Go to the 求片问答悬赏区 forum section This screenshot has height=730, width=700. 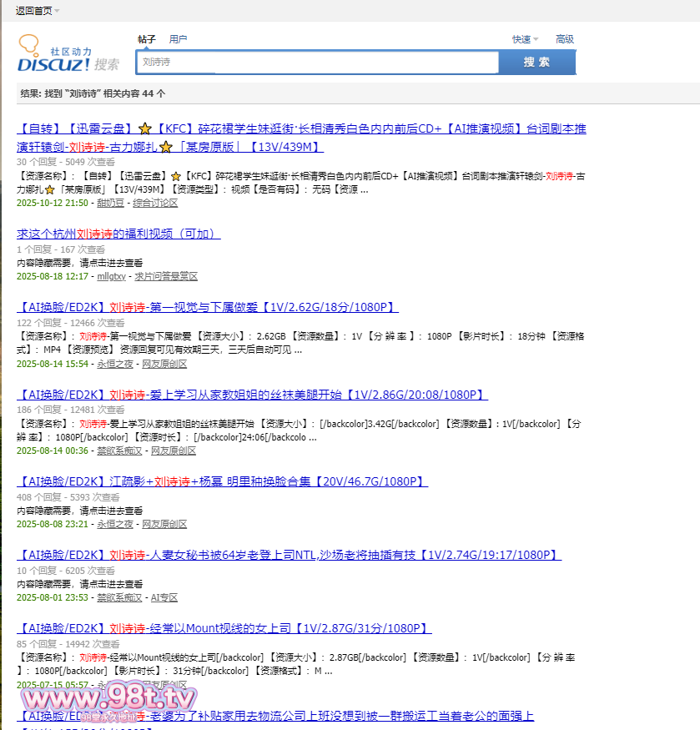coord(166,276)
